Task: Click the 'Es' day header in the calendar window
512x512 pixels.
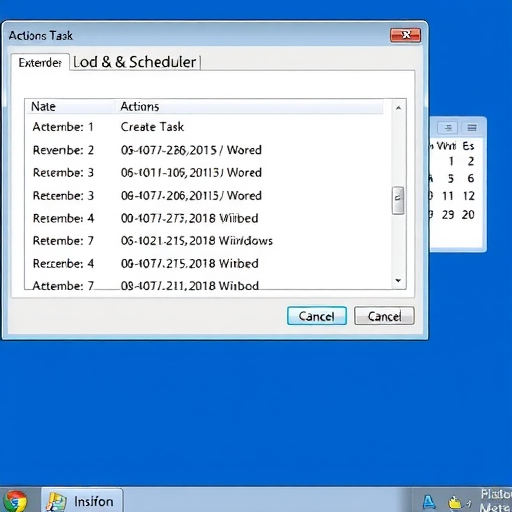Action: (x=468, y=146)
